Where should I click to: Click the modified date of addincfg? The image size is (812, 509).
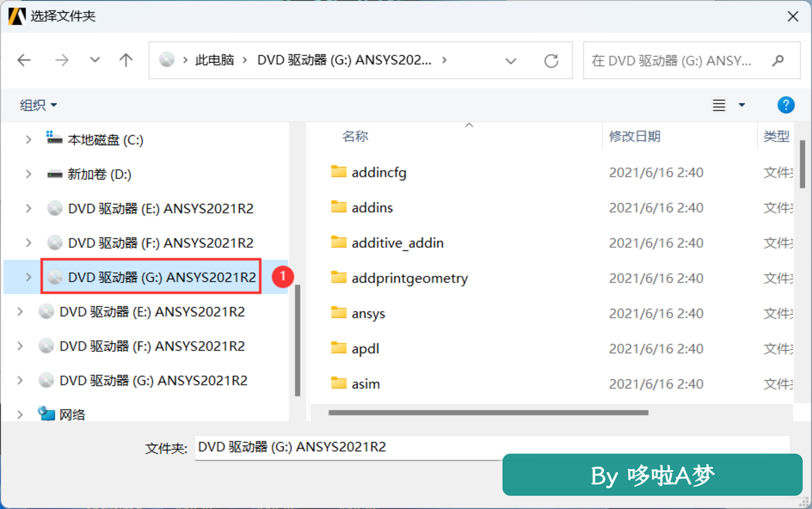tap(656, 172)
